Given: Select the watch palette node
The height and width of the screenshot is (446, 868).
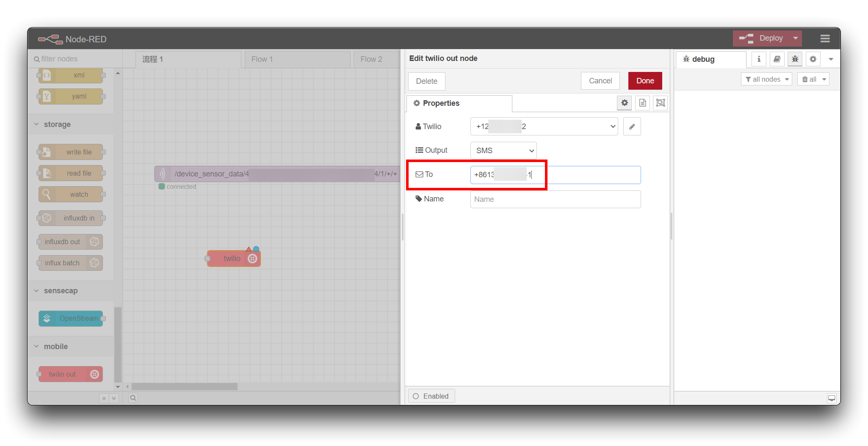Looking at the screenshot, I should point(71,194).
